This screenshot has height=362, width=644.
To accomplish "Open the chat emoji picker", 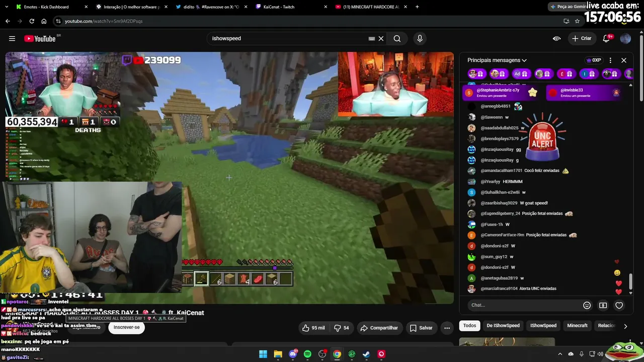I will [587, 305].
